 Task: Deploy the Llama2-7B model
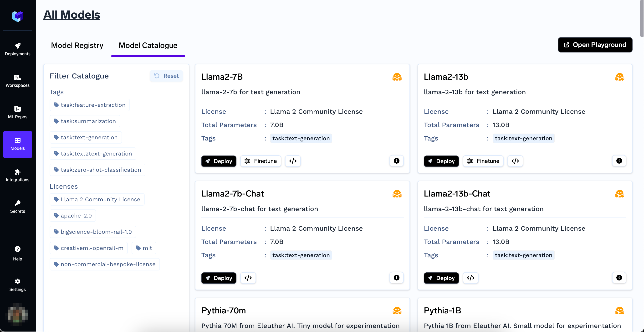[x=219, y=161]
